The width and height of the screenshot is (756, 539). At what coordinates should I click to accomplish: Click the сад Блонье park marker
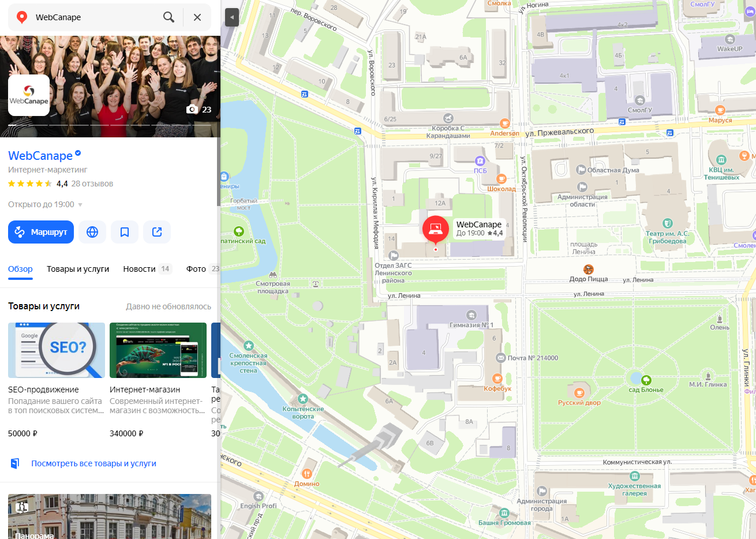(646, 380)
